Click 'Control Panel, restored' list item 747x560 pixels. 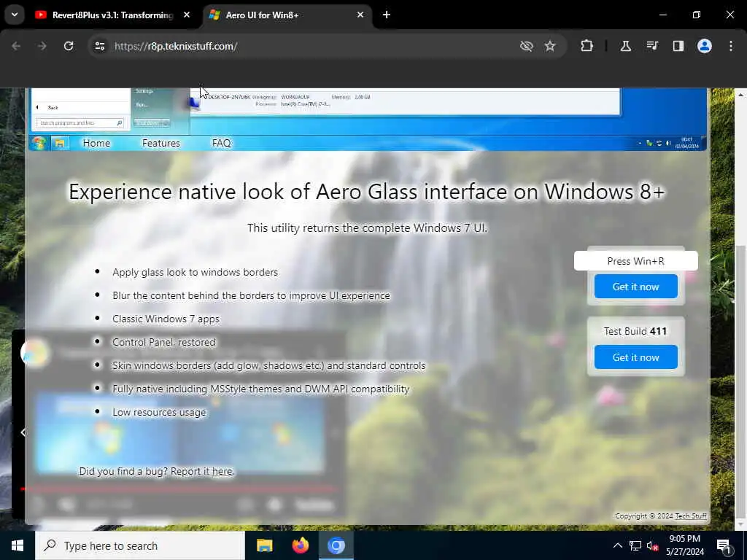click(164, 342)
